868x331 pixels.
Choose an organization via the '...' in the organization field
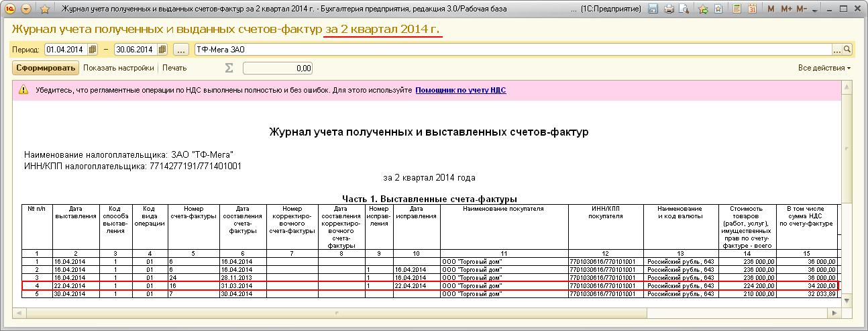click(837, 49)
